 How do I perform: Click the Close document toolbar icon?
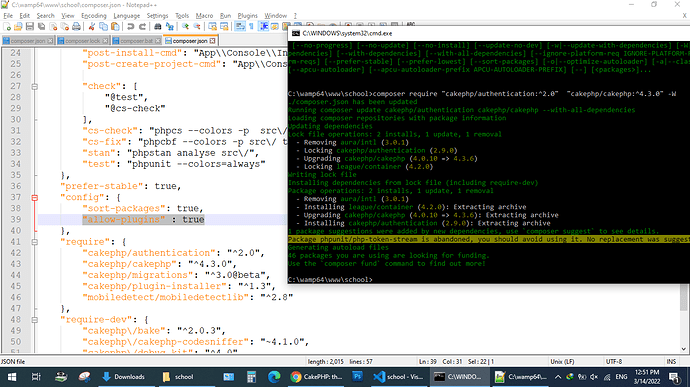pyautogui.click(x=53, y=27)
